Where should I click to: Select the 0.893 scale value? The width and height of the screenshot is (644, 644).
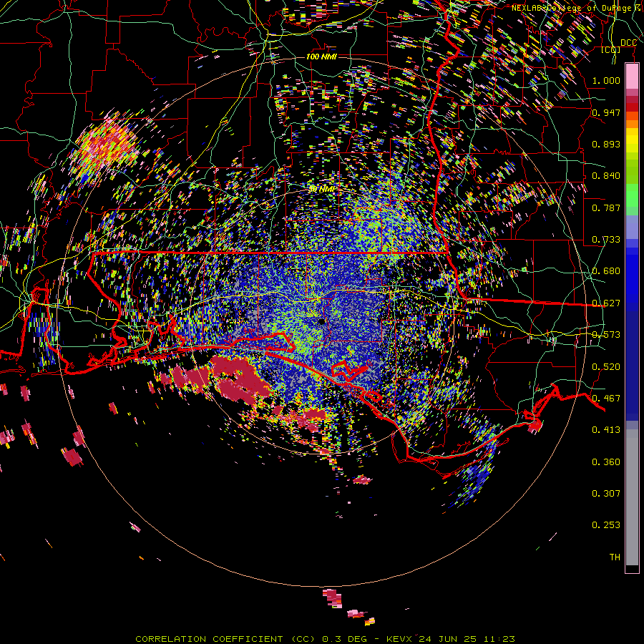click(606, 144)
